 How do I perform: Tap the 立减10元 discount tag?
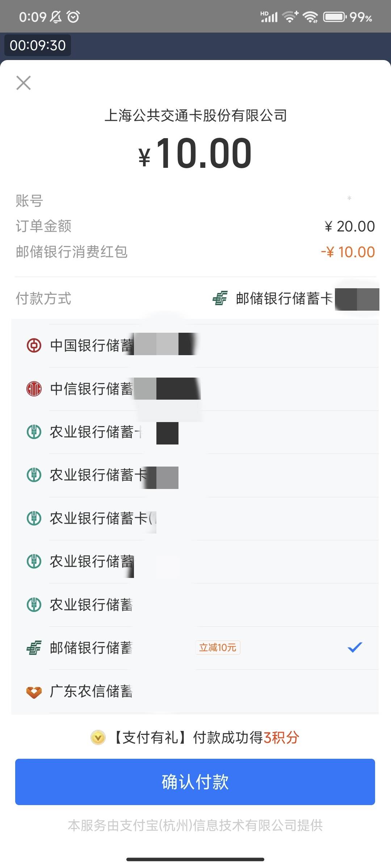click(218, 647)
